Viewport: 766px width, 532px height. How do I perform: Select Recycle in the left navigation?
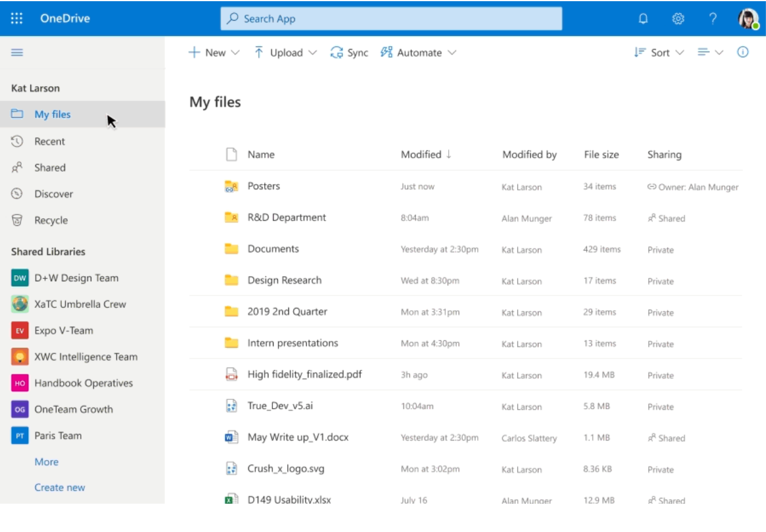pos(51,221)
